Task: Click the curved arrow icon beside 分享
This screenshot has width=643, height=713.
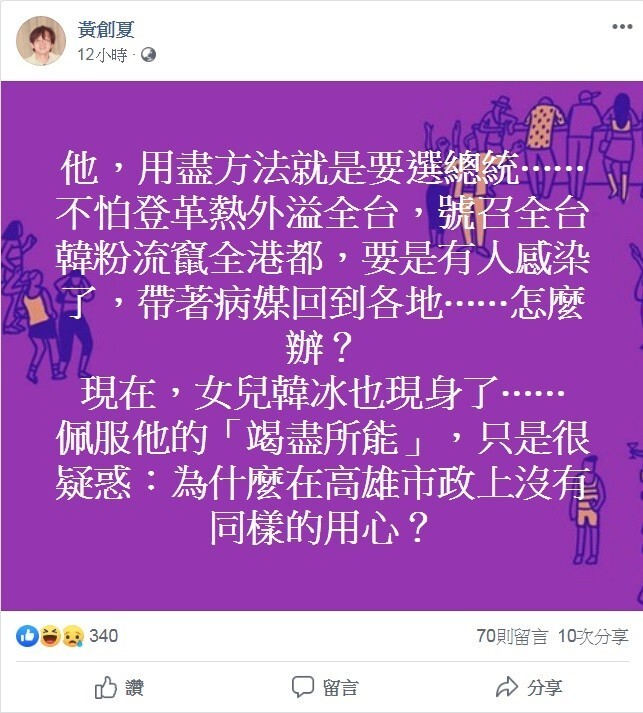Action: (x=507, y=687)
